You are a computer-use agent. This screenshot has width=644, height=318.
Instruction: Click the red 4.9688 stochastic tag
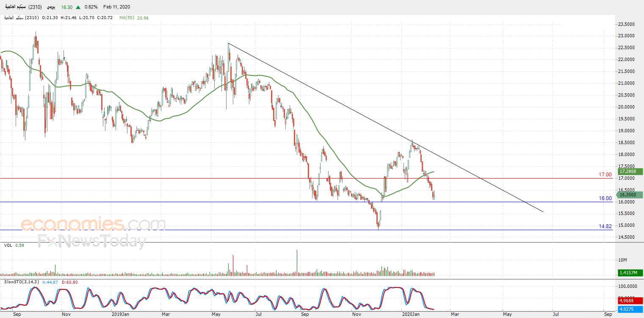[630, 301]
